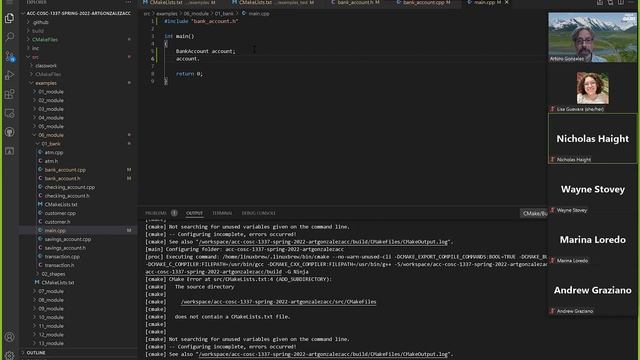Click the C icon beside atm.h
Image resolution: width=640 pixels, height=360 pixels.
click(40, 161)
